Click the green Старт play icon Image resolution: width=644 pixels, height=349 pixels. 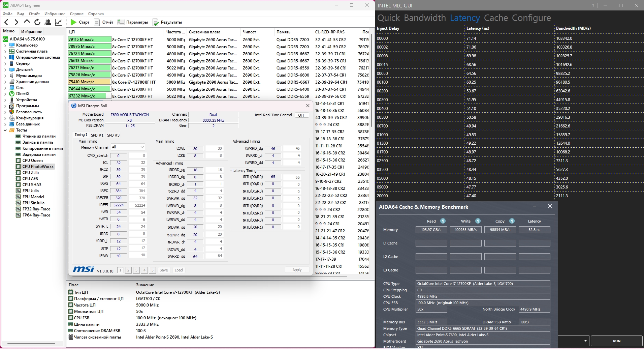[x=73, y=22]
